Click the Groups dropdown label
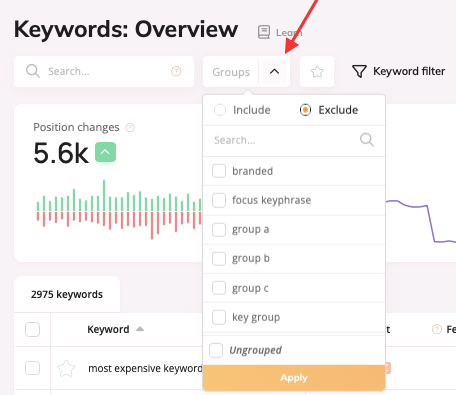This screenshot has height=395, width=456. tap(231, 72)
